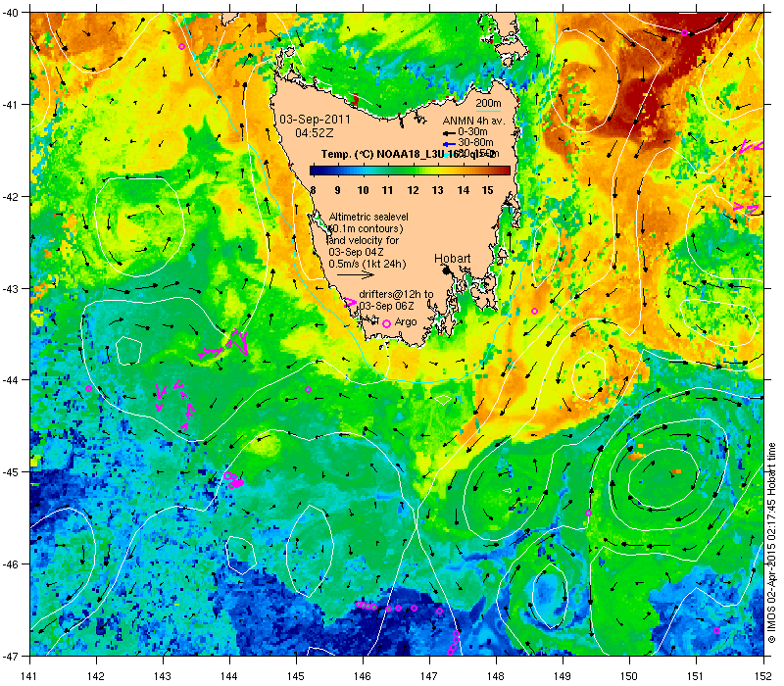Click the '(0.1m contours)' text
Screen dimensions: 784x686
click(x=366, y=228)
